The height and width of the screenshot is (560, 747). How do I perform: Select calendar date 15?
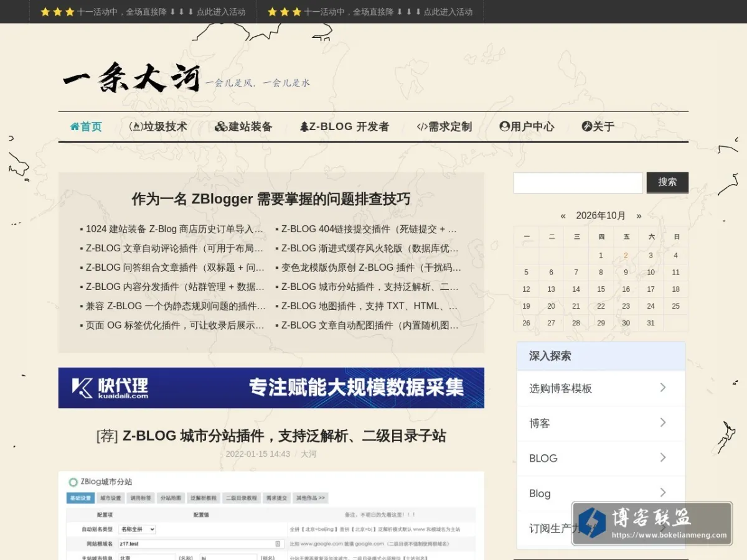[601, 289]
